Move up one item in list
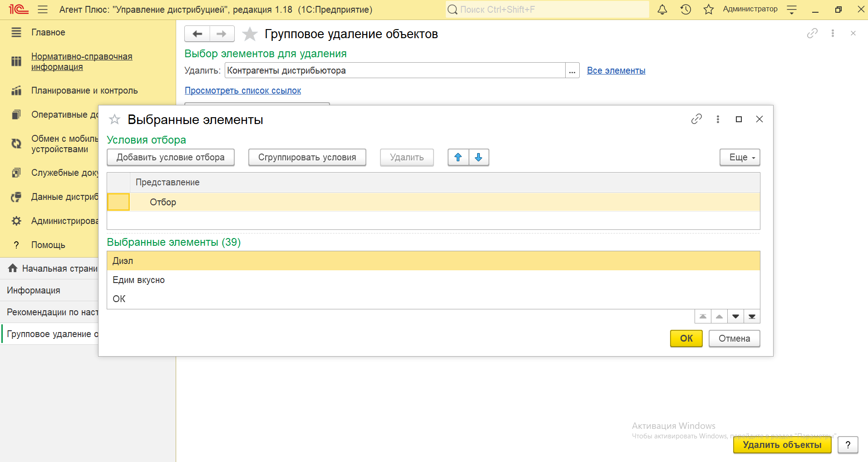 pyautogui.click(x=720, y=316)
